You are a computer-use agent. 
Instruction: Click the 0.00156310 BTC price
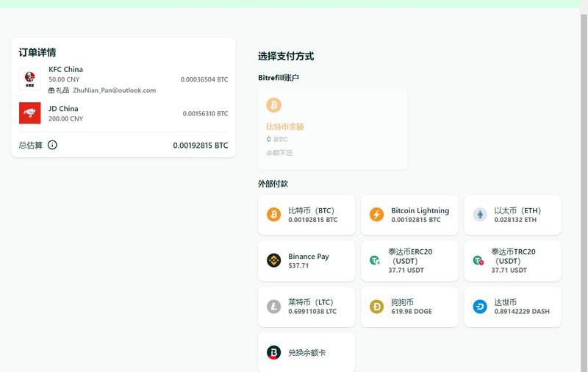pos(205,114)
